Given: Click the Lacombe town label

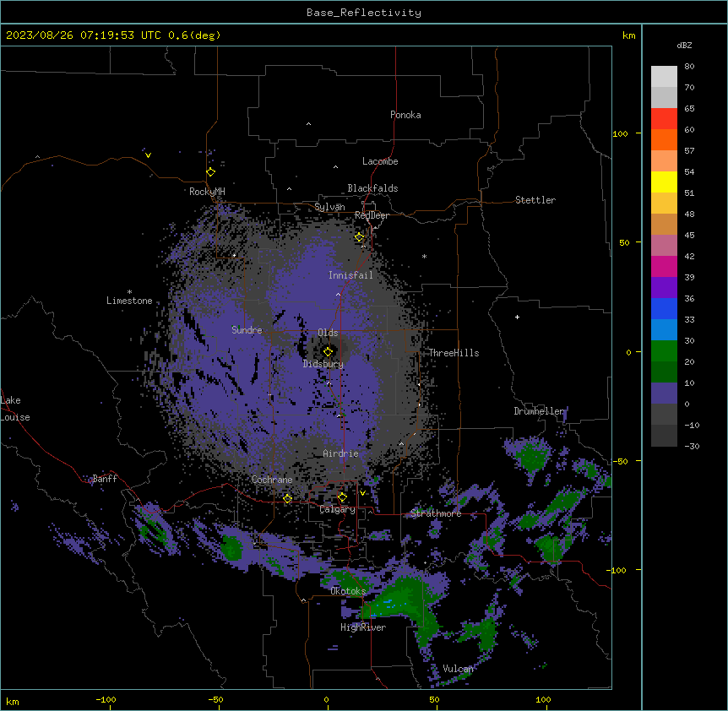Looking at the screenshot, I should 380,161.
